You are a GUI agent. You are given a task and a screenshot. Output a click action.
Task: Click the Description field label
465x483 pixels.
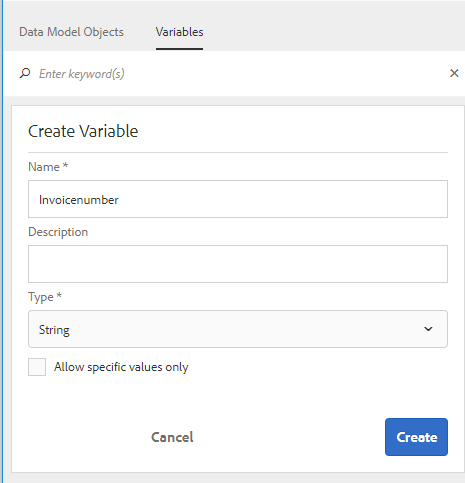pos(58,232)
